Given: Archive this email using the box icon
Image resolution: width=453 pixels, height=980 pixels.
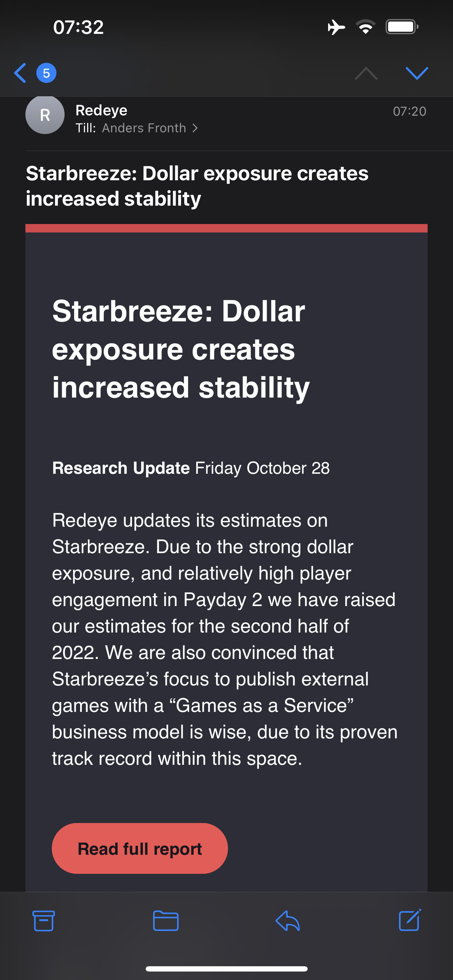Looking at the screenshot, I should 44,921.
